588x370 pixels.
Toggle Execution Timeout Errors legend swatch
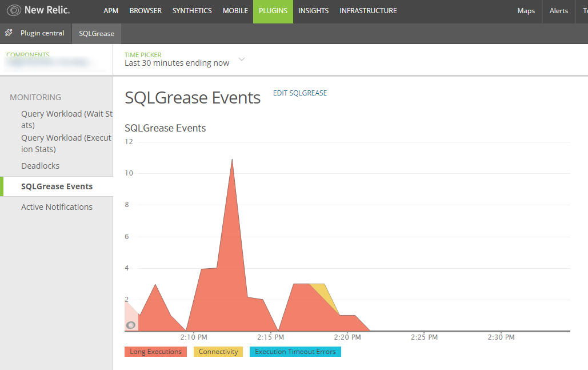pos(295,352)
